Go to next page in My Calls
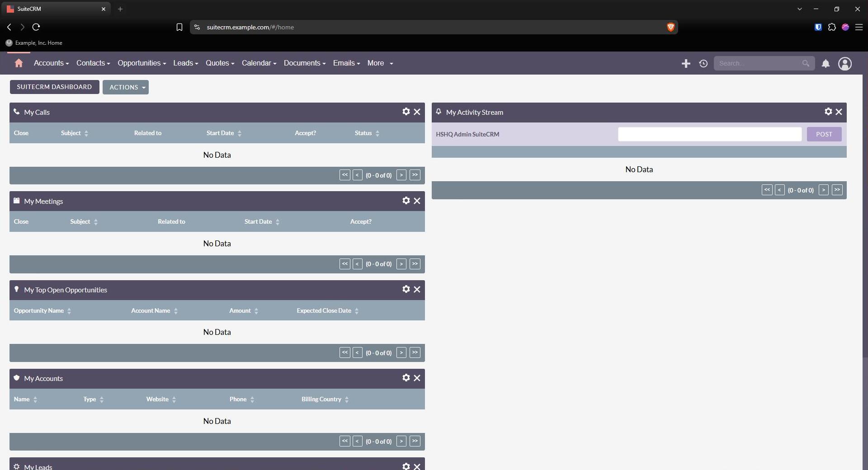The width and height of the screenshot is (868, 470). point(401,175)
